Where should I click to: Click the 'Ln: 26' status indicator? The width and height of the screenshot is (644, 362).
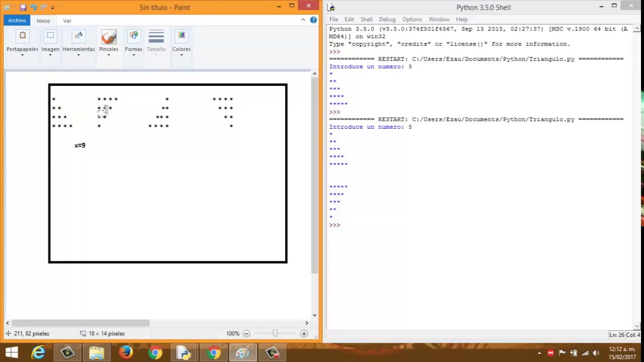[617, 335]
